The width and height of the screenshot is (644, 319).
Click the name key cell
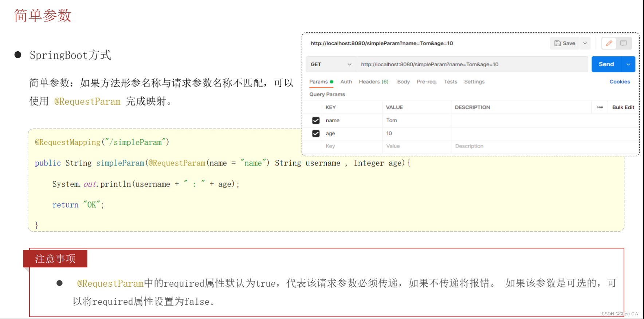352,120
